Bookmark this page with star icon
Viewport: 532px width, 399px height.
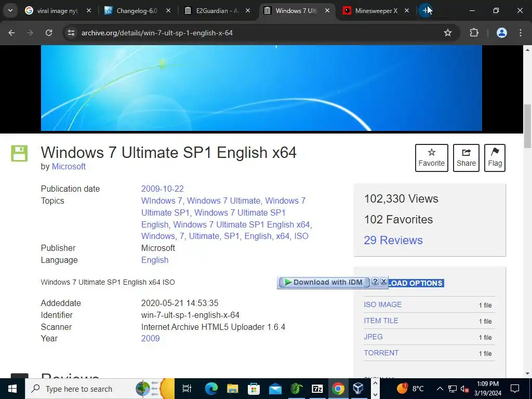click(x=448, y=33)
